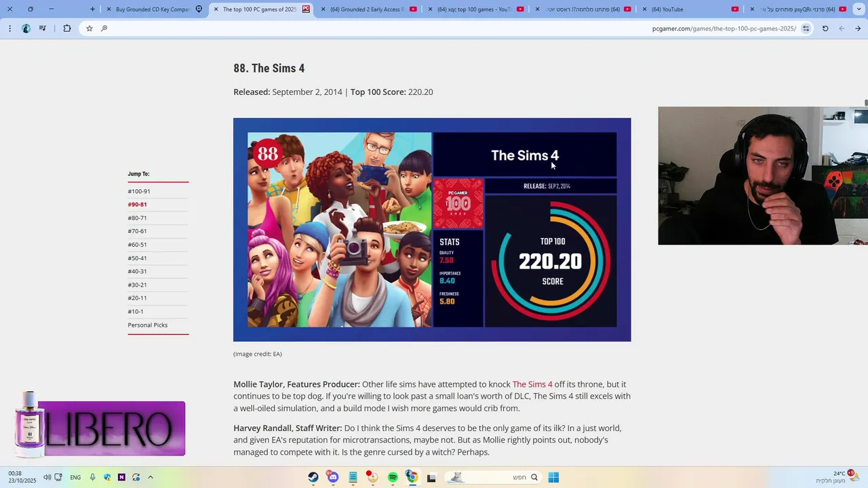868x488 pixels.
Task: Click the volume icon in system tray
Action: pyautogui.click(x=47, y=477)
